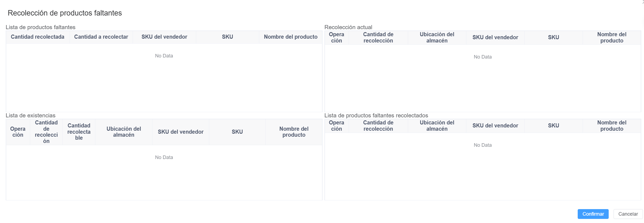Viewport: 644px width, 223px height.
Task: Click Nombre del producto header in Lista de productos faltantes
Action: click(290, 37)
